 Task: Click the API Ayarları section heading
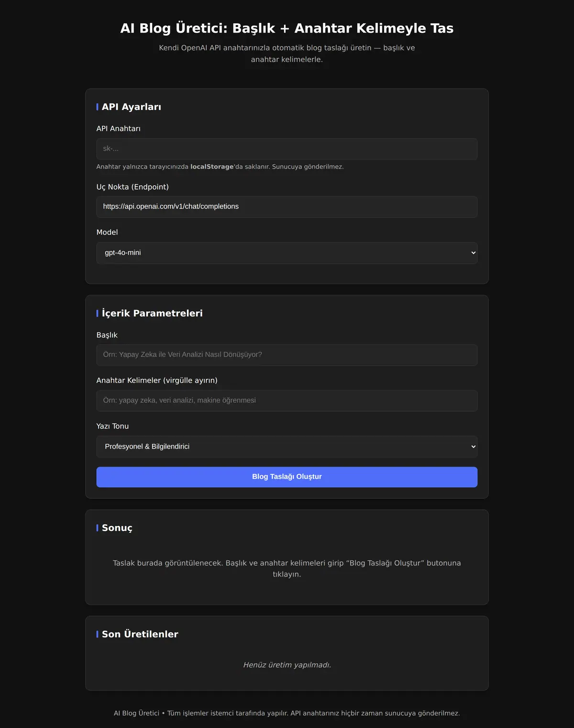coord(132,107)
